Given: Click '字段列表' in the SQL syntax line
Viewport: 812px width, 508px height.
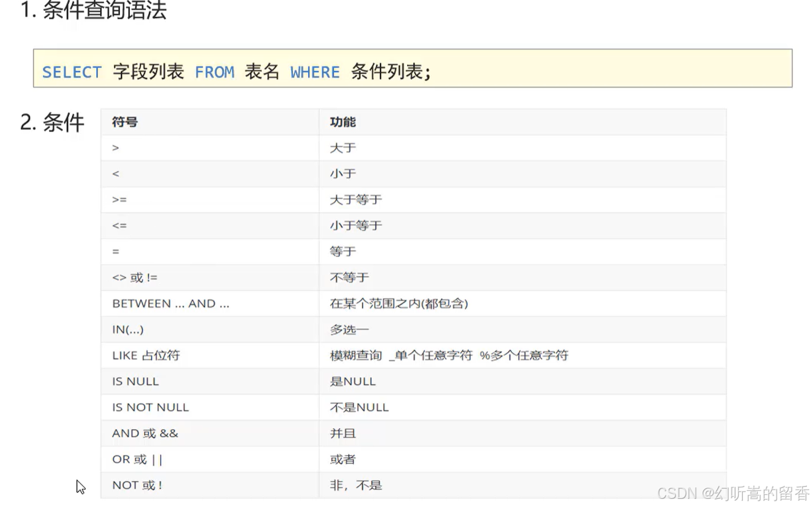Looking at the screenshot, I should (149, 72).
